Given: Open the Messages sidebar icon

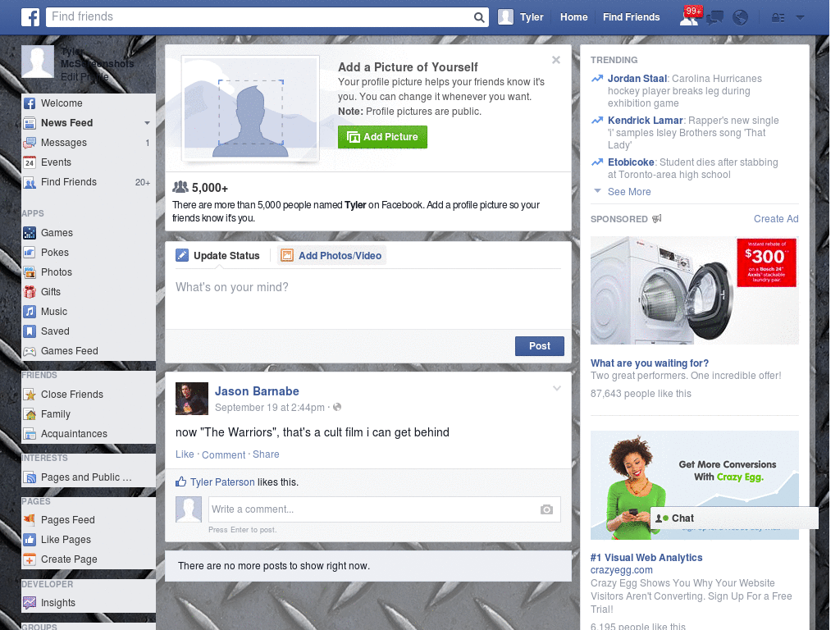Looking at the screenshot, I should tap(30, 143).
